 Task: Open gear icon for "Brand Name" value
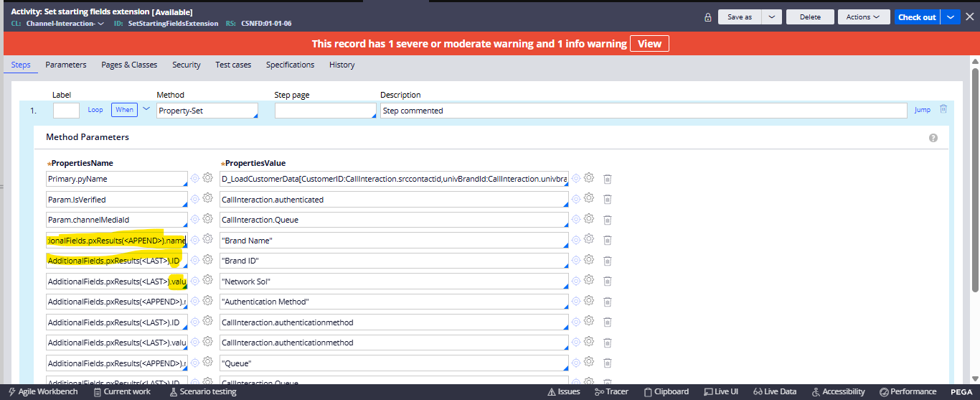[x=589, y=240]
